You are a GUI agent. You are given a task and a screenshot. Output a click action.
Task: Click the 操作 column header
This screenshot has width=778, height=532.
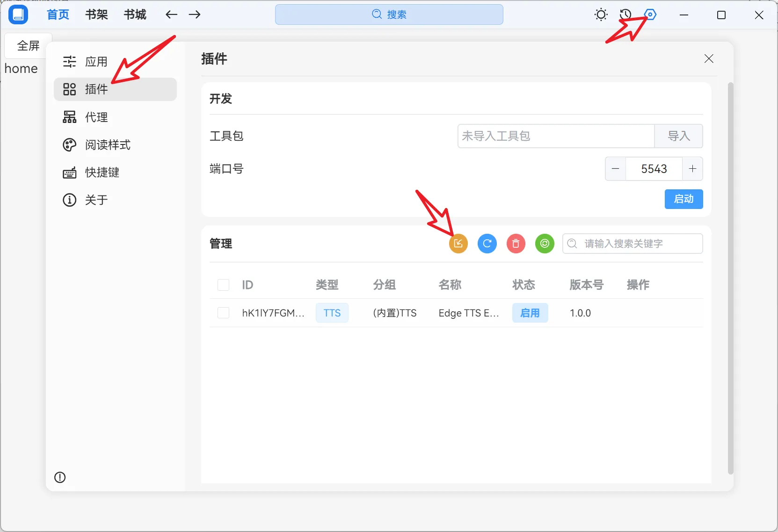click(638, 285)
